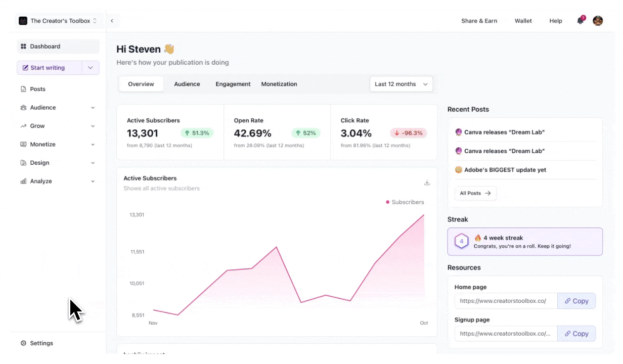Click the Creator's Toolbox logo icon
Image resolution: width=623 pixels, height=364 pixels.
[x=23, y=21]
